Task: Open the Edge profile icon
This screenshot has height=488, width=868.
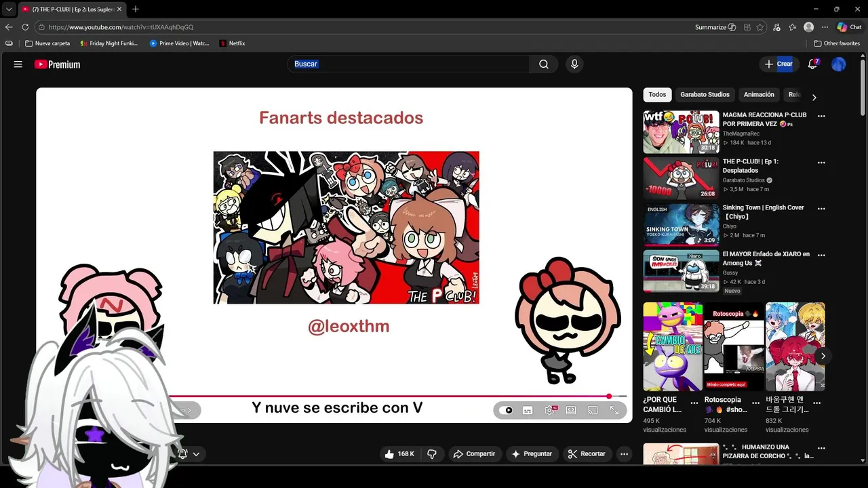Action: 808,27
